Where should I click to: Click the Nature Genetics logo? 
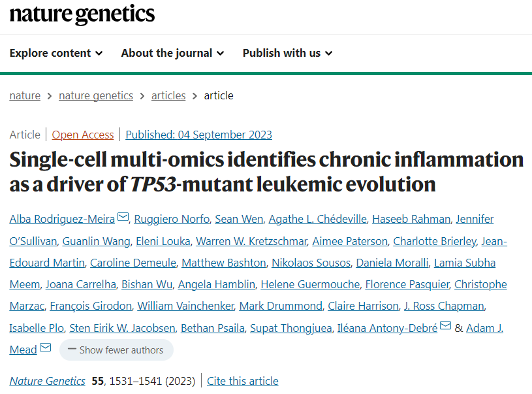click(x=82, y=14)
